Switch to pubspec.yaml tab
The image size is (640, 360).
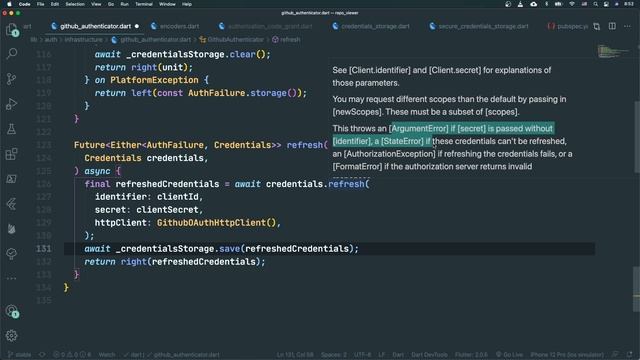pos(568,26)
